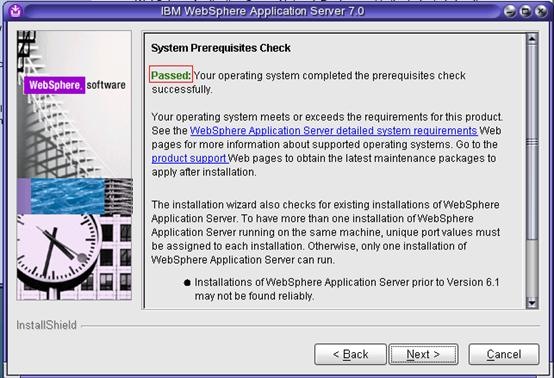This screenshot has width=554, height=378.
Task: Go back with the Back button
Action: [x=350, y=354]
